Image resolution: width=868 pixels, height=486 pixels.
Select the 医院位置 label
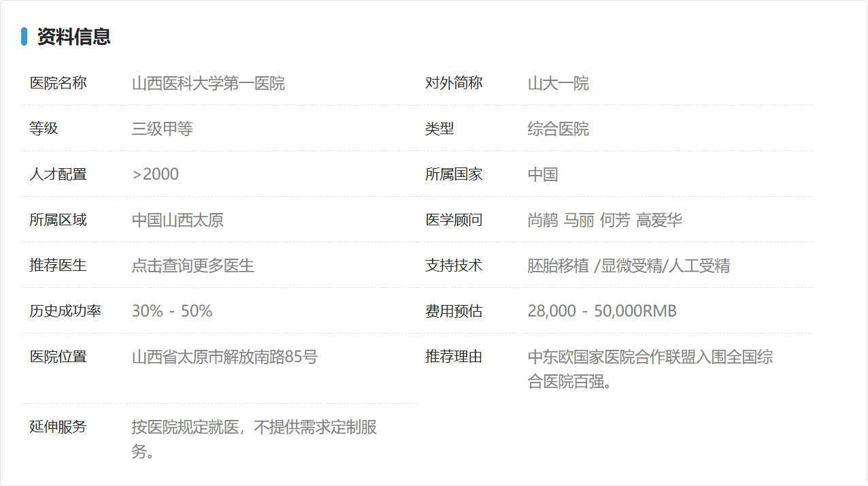[59, 357]
